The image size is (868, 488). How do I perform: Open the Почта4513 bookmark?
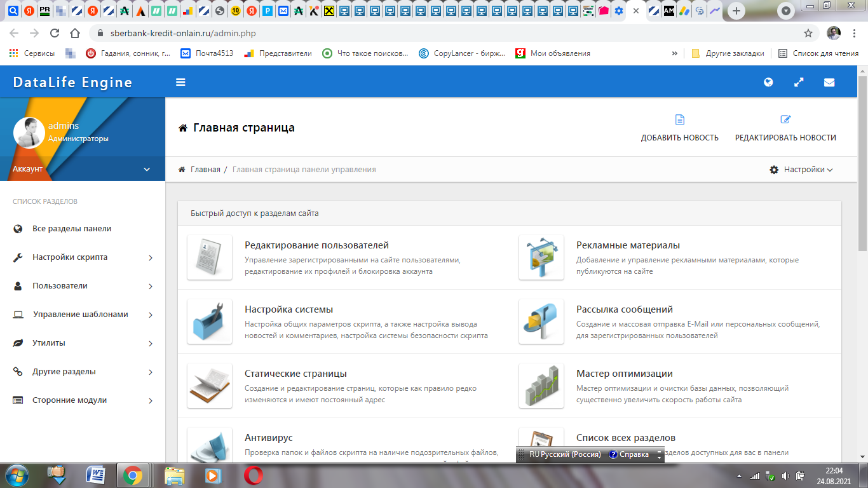207,53
